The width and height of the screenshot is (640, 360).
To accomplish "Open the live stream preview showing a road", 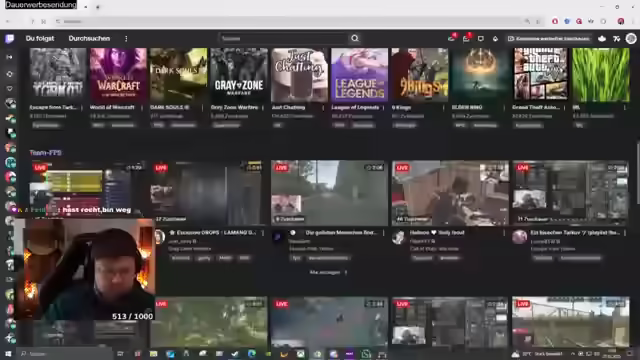I will (329, 193).
